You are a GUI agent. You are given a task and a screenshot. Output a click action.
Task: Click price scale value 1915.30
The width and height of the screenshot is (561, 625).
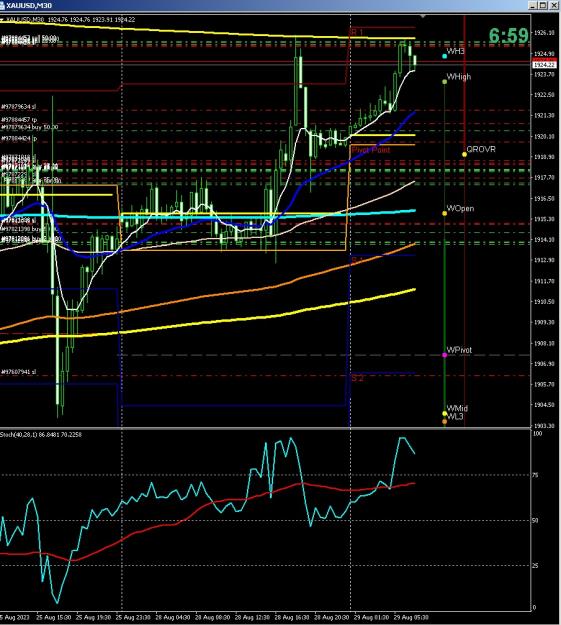[544, 219]
